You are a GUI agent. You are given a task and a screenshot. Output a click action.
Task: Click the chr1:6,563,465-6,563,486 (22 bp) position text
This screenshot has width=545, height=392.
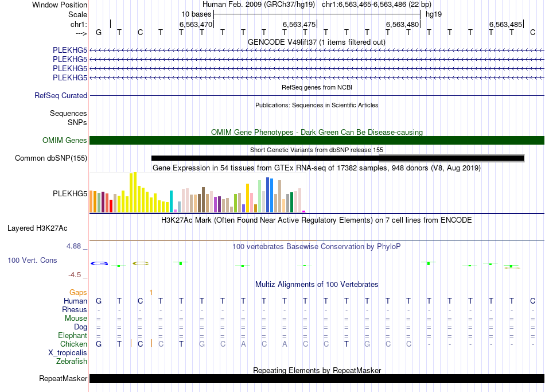click(376, 5)
